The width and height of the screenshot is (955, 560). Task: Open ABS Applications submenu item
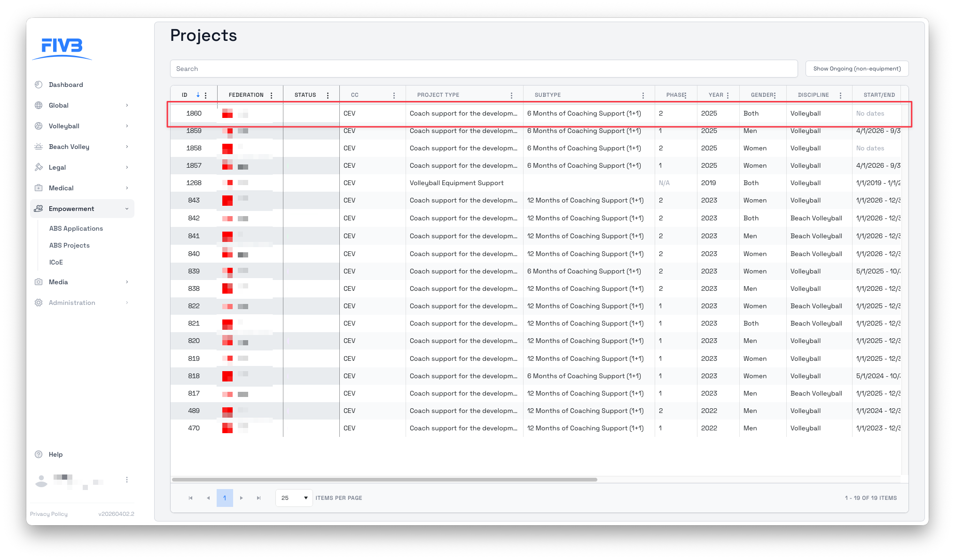(x=76, y=228)
